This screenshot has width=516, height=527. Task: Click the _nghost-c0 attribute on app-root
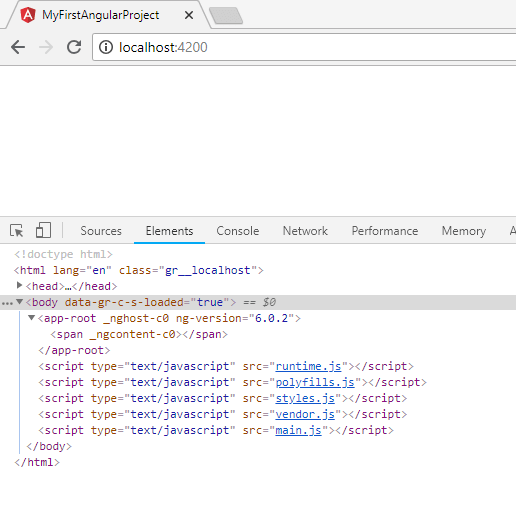pos(136,318)
